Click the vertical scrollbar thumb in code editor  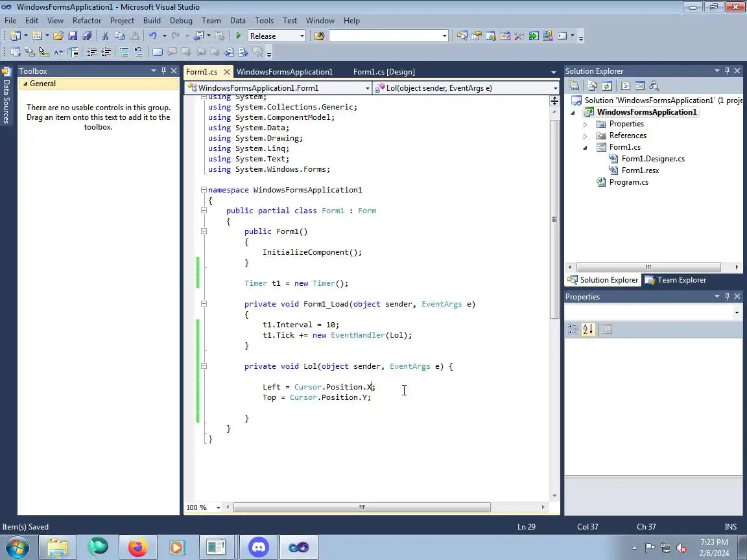554,220
